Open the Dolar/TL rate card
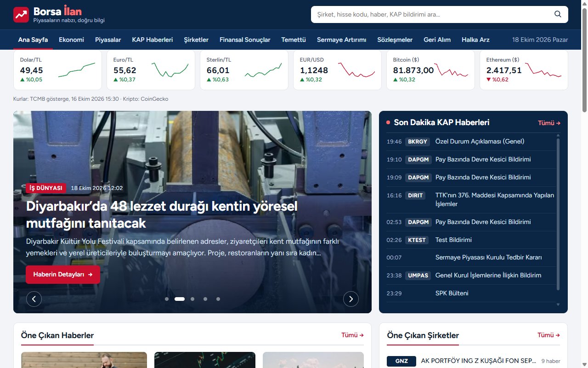This screenshot has width=588, height=368. 57,70
